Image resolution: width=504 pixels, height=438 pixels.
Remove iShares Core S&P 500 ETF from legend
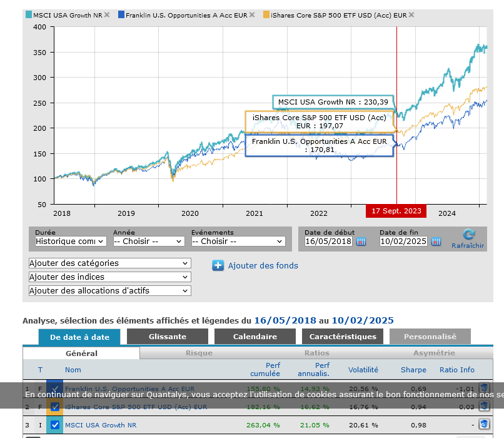[411, 15]
